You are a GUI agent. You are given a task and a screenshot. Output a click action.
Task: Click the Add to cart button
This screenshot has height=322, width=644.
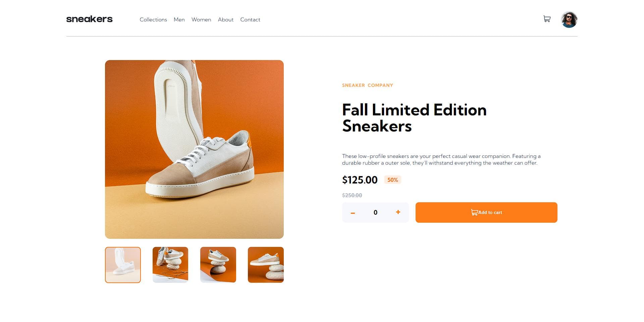(486, 212)
